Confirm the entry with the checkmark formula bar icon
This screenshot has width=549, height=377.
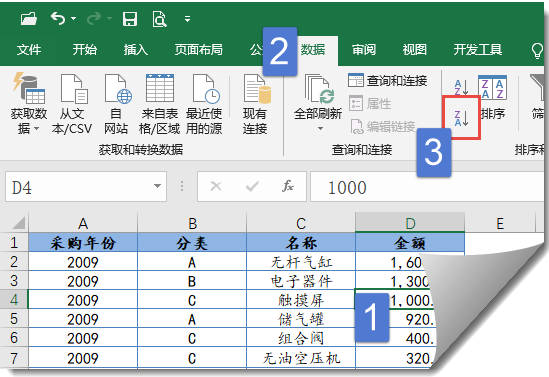click(x=252, y=186)
